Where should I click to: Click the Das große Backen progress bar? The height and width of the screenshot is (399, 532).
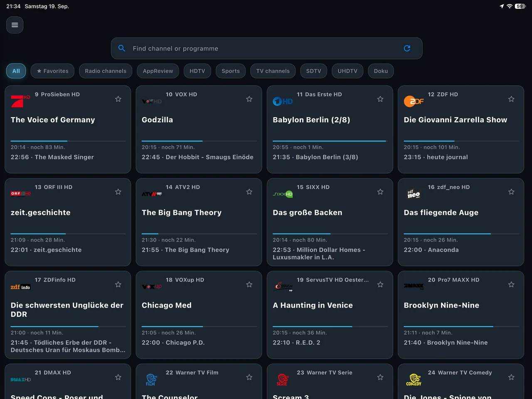(330, 234)
